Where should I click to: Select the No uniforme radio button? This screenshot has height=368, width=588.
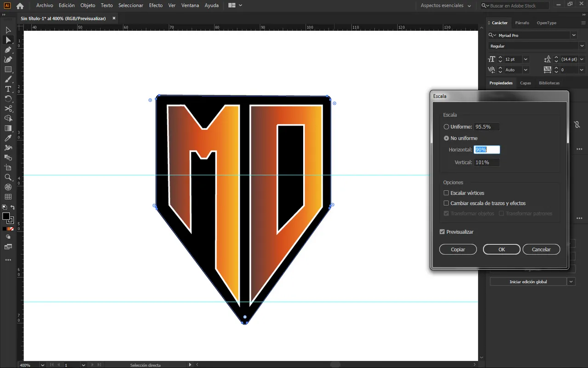click(446, 138)
